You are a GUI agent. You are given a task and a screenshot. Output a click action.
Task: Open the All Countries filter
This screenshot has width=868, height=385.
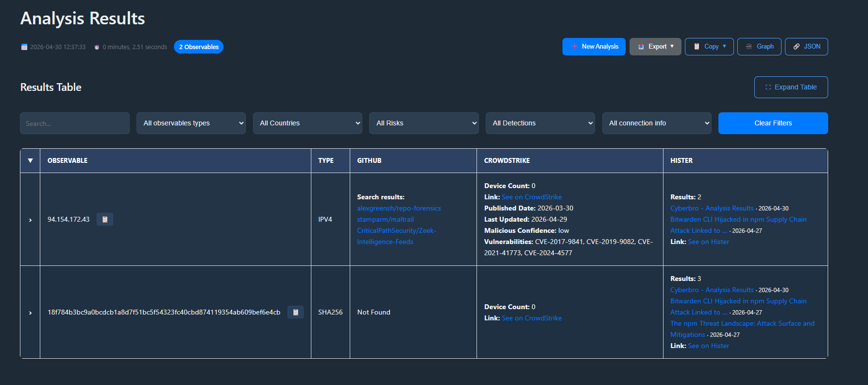[307, 123]
